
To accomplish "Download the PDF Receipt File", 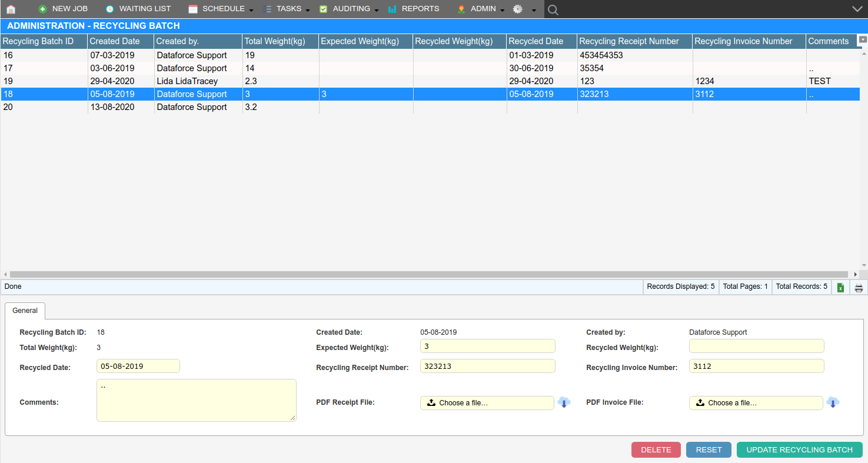I will [x=564, y=403].
